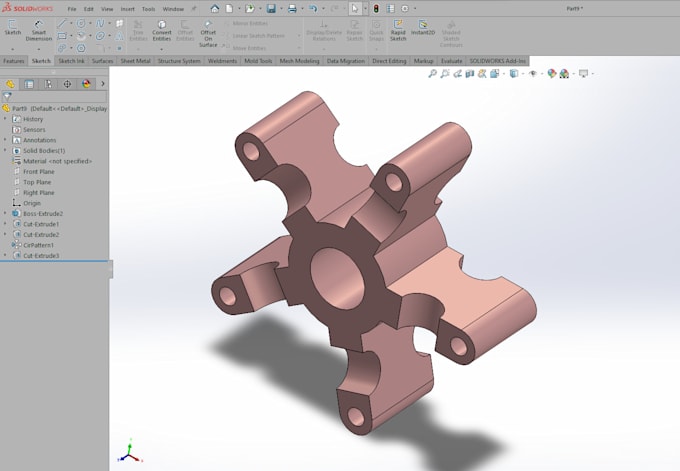Switch to DisplayManager tab
680x471 pixels.
coord(86,84)
